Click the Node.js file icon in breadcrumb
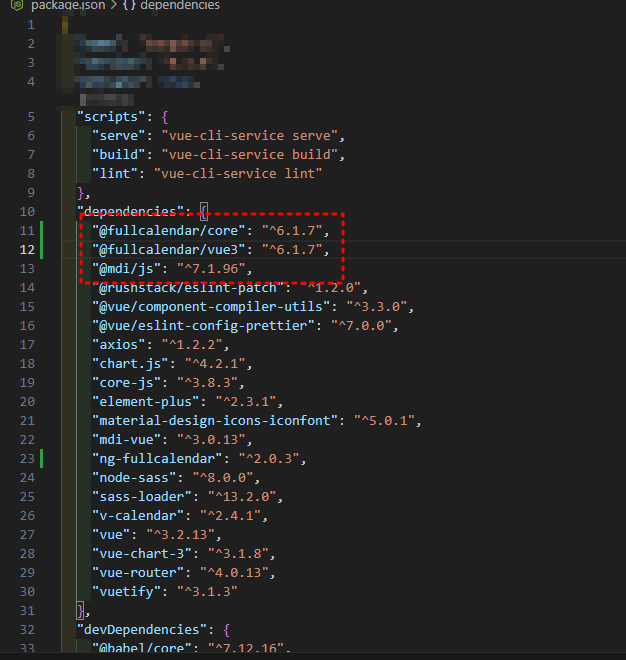This screenshot has height=660, width=626. pyautogui.click(x=17, y=5)
